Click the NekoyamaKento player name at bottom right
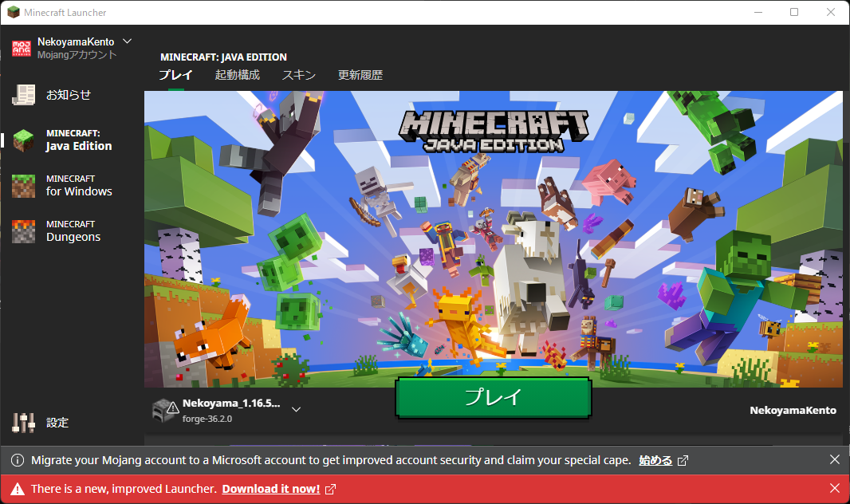This screenshot has height=504, width=850. [x=793, y=410]
